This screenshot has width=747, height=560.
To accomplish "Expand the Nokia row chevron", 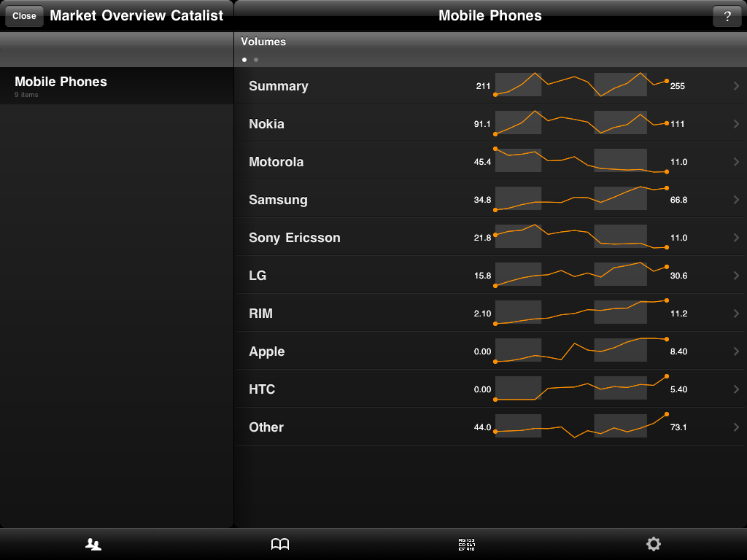I will 736,124.
